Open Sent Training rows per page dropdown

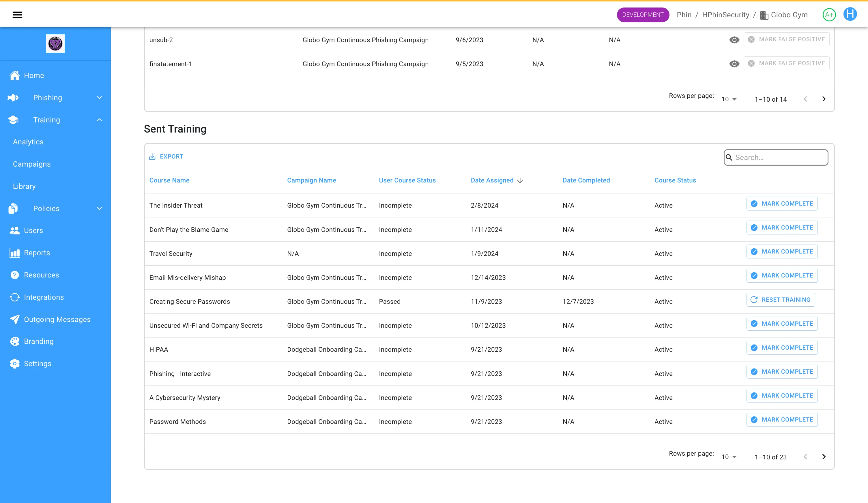[729, 457]
